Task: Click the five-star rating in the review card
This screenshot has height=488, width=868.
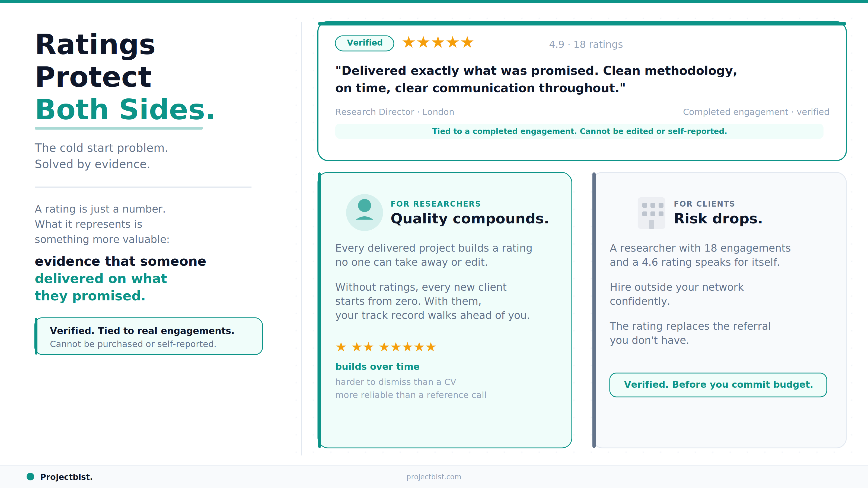Action: (438, 43)
